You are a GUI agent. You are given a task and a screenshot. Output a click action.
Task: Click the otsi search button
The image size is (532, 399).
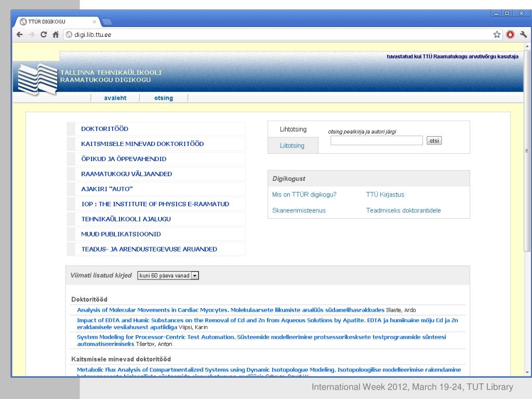click(434, 140)
